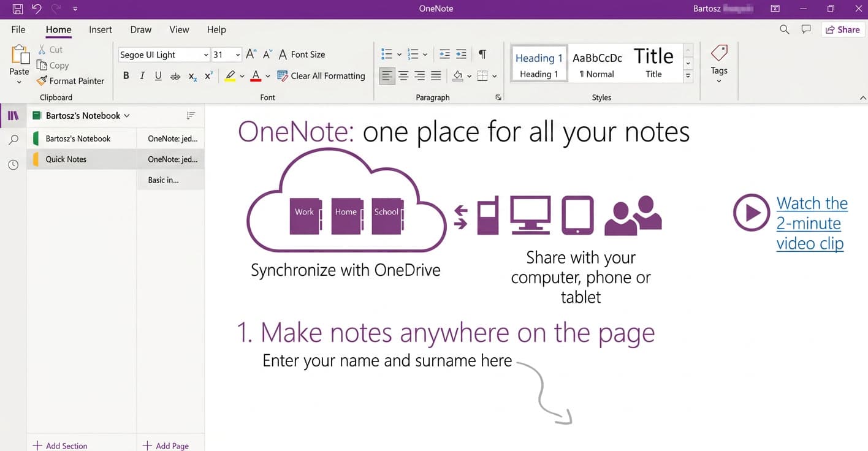Toggle Superscript formatting
The image size is (868, 451).
click(208, 76)
